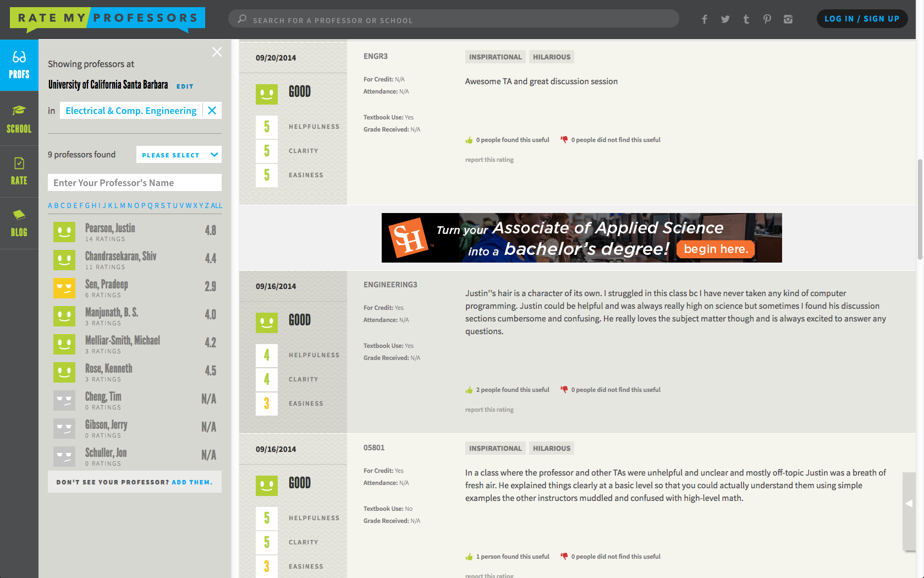Open the PLEASE SELECT sort dropdown
This screenshot has height=578, width=924.
click(179, 155)
